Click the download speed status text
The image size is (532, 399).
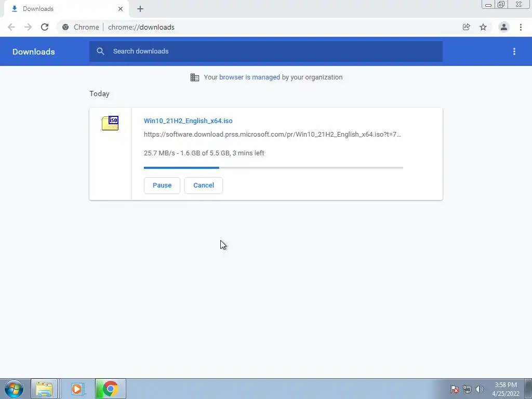(204, 153)
